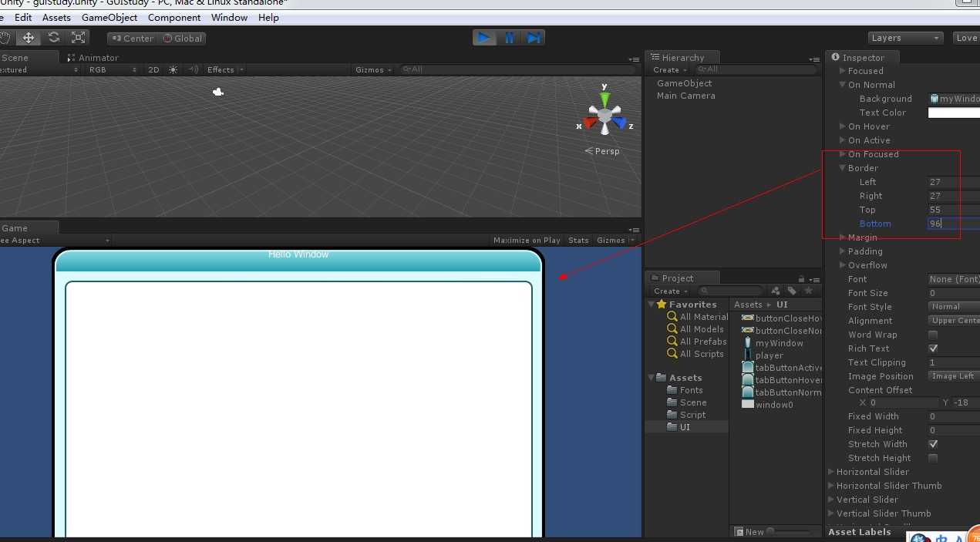Expand Horizontal Slider style

point(831,472)
